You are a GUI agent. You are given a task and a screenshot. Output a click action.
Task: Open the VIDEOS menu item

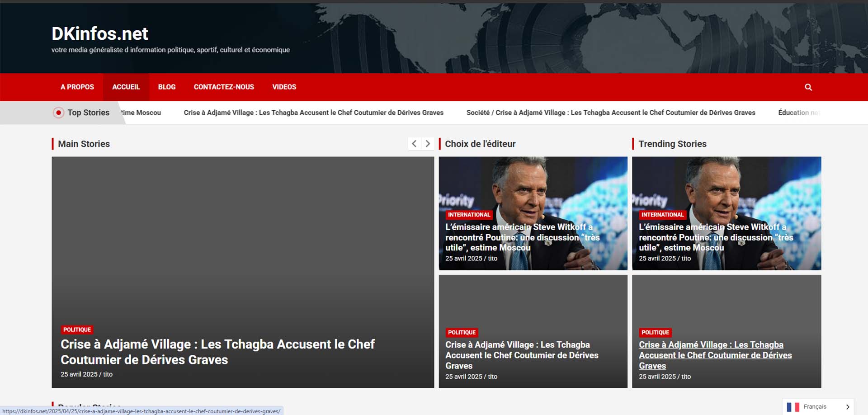tap(284, 87)
